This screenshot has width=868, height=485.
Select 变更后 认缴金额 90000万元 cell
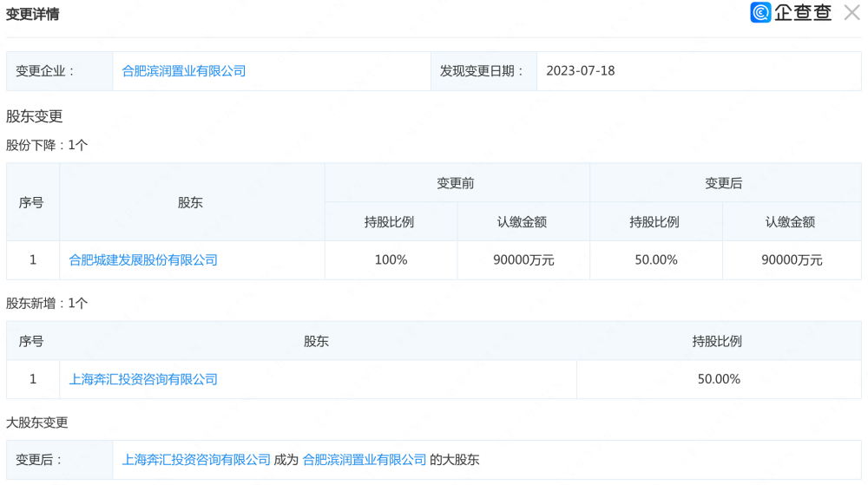[792, 260]
